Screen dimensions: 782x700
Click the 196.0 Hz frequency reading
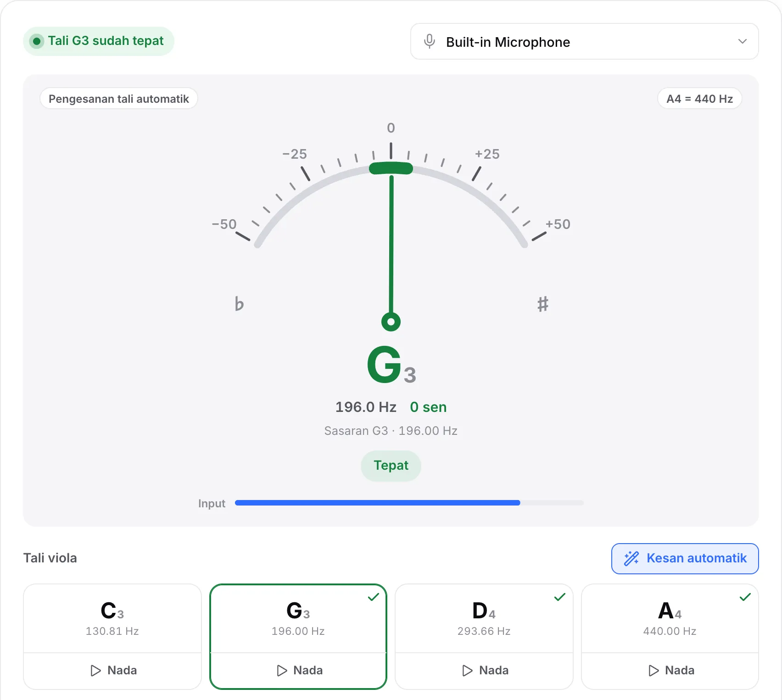(366, 407)
